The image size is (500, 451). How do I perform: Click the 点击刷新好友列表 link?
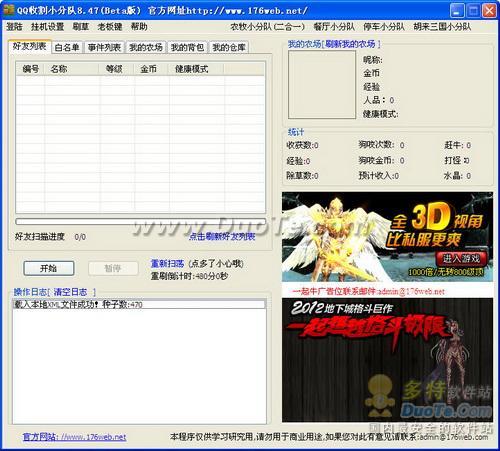tap(222, 237)
